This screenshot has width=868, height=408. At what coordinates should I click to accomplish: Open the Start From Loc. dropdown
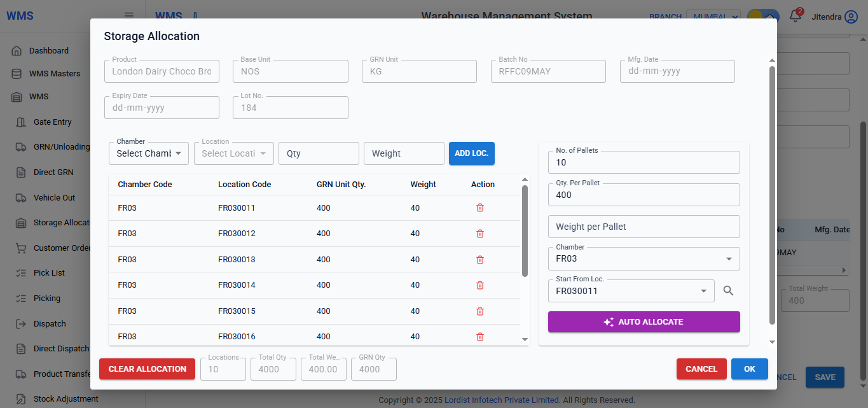click(x=631, y=290)
